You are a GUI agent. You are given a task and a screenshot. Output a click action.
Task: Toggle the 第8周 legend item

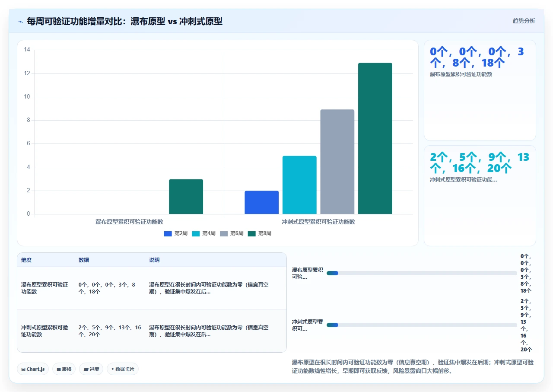click(260, 233)
